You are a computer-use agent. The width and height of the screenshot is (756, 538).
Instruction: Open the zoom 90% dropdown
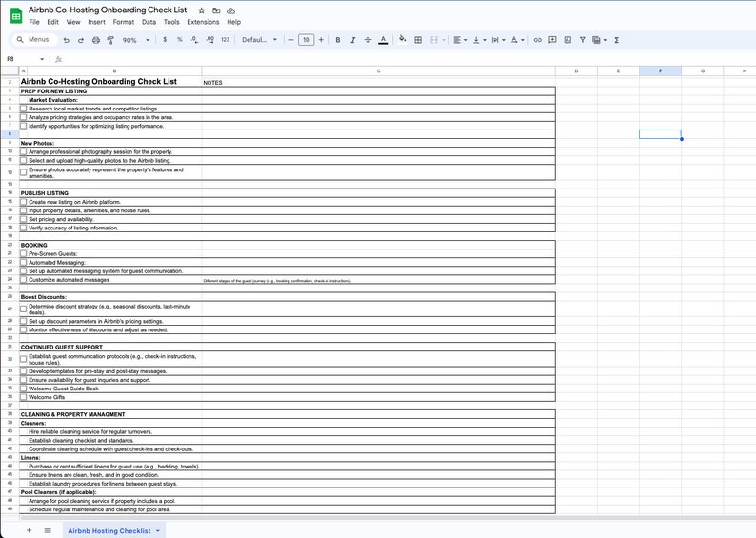[x=136, y=40]
